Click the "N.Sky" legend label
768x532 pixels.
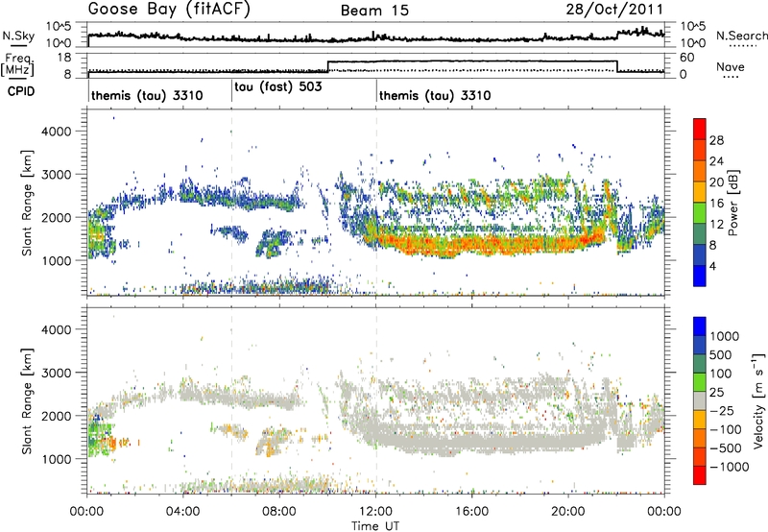coord(18,36)
